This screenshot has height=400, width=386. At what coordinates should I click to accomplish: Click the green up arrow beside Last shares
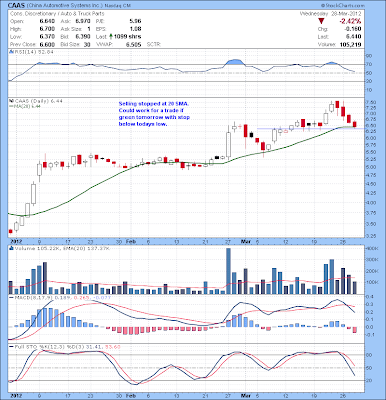click(x=110, y=36)
